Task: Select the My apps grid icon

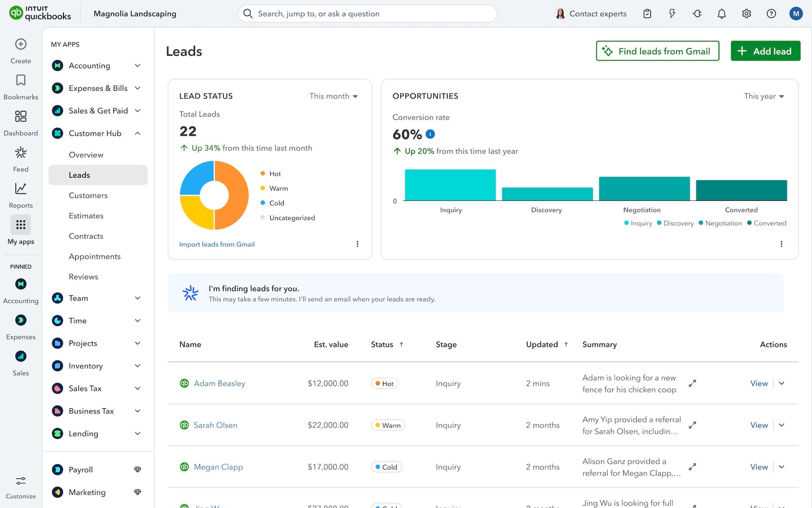Action: 20,225
